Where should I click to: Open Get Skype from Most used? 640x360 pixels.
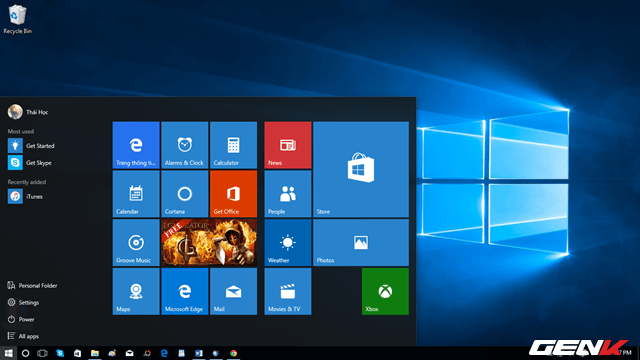tap(30, 162)
